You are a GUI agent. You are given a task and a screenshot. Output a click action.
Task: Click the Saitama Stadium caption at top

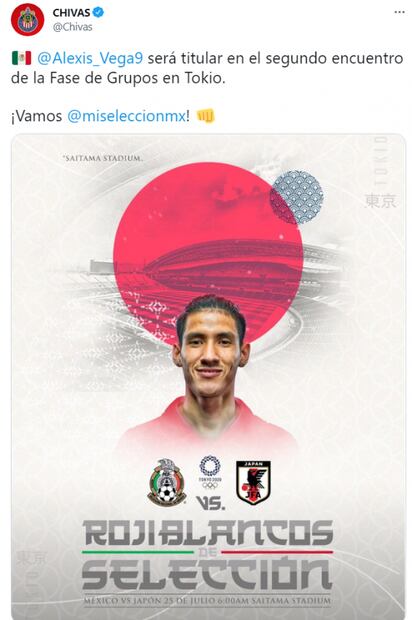point(103,158)
